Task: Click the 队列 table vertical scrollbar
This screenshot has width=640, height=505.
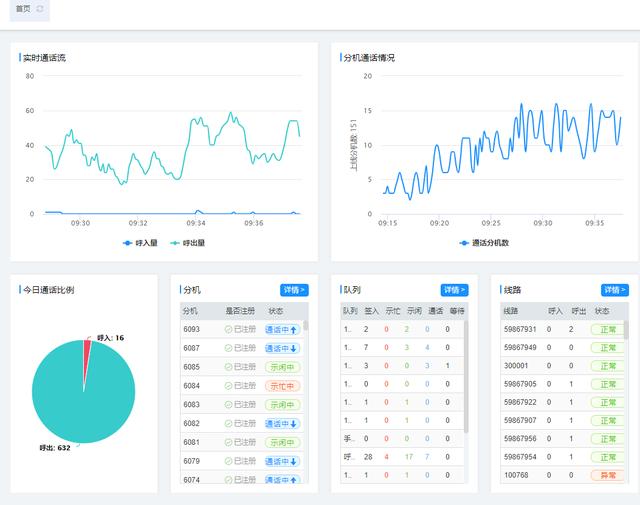Action: coord(466,376)
